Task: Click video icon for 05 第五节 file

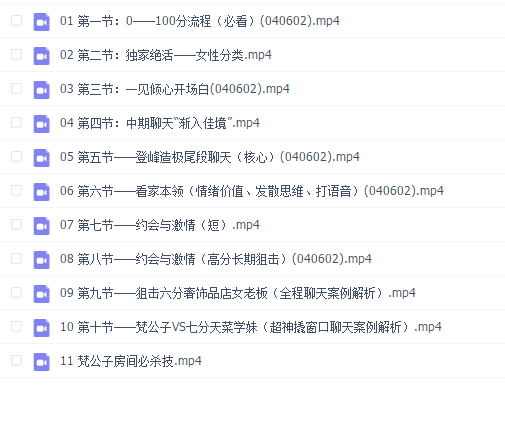Action: (x=42, y=158)
